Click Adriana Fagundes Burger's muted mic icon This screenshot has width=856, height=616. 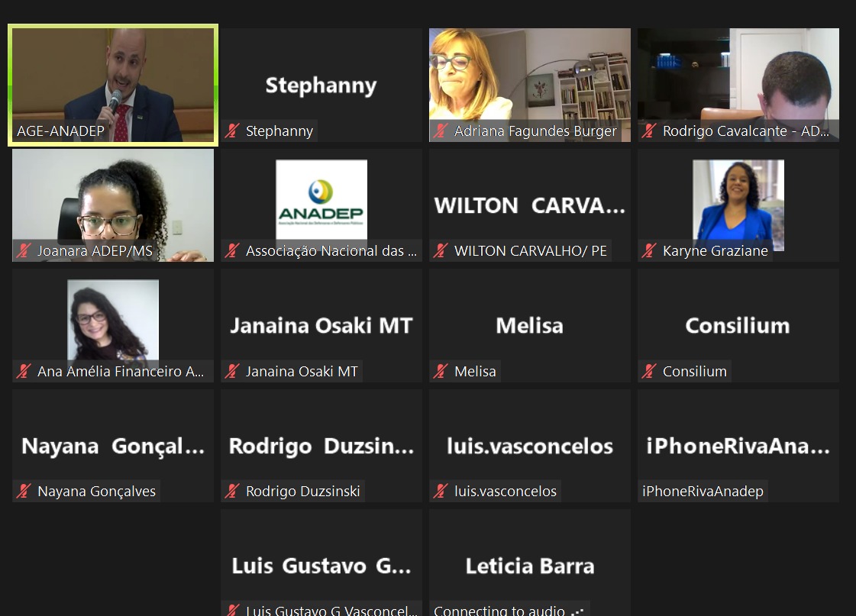coord(441,131)
